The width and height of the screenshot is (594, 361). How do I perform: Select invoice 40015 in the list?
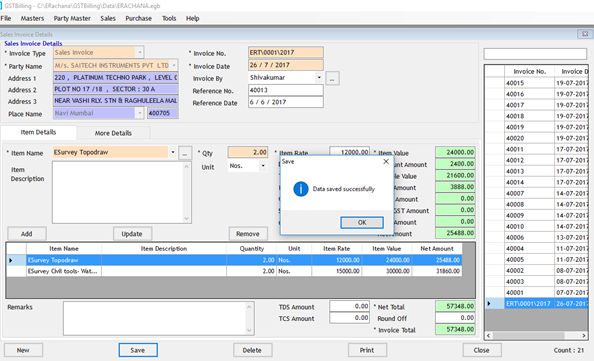[x=536, y=83]
